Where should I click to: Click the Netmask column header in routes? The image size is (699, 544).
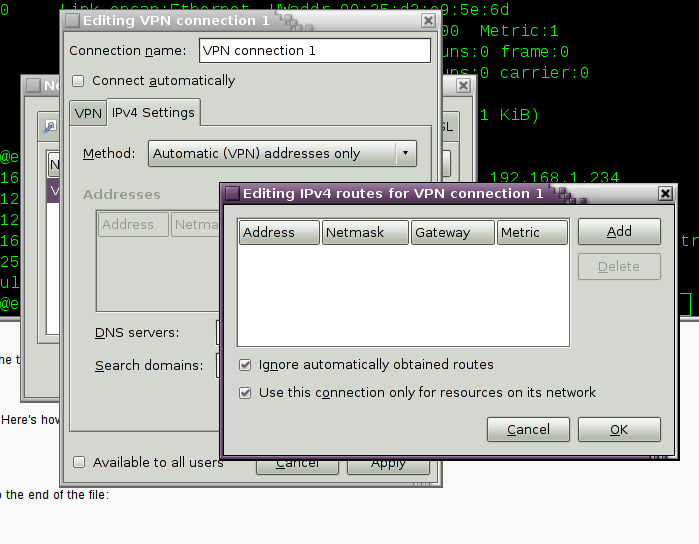click(x=365, y=232)
